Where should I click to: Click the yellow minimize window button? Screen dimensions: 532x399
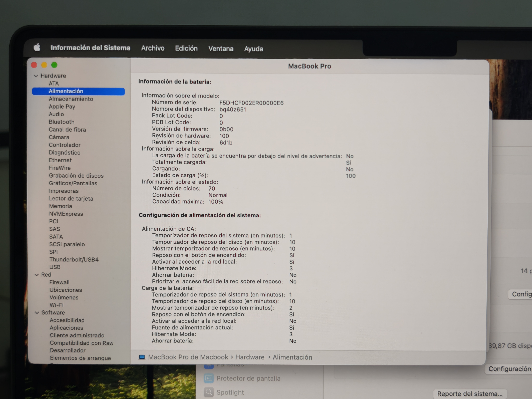point(44,65)
